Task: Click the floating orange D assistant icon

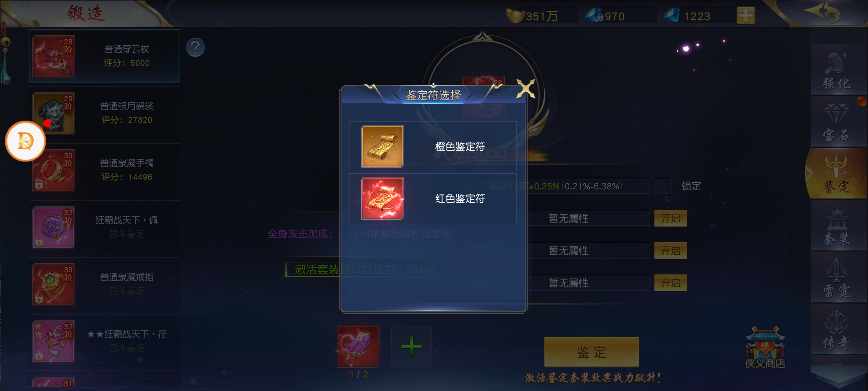Action: (x=25, y=141)
